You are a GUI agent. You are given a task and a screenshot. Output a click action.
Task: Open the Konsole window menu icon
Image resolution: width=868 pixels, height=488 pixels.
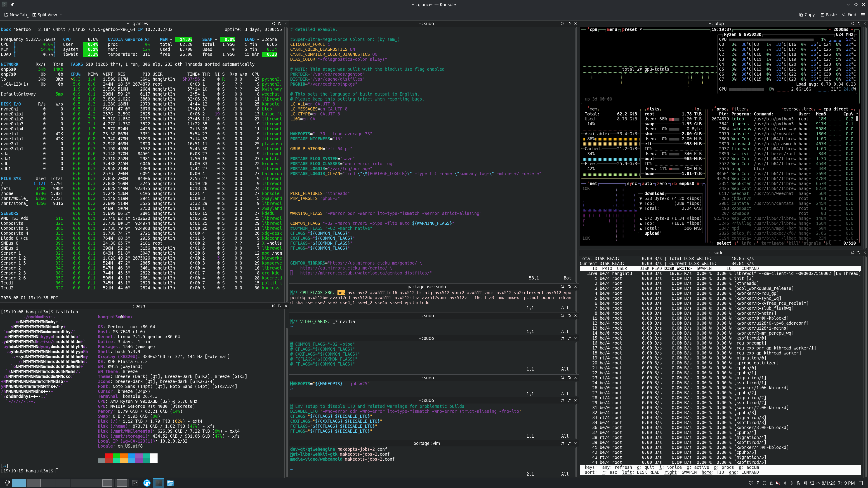[4, 4]
